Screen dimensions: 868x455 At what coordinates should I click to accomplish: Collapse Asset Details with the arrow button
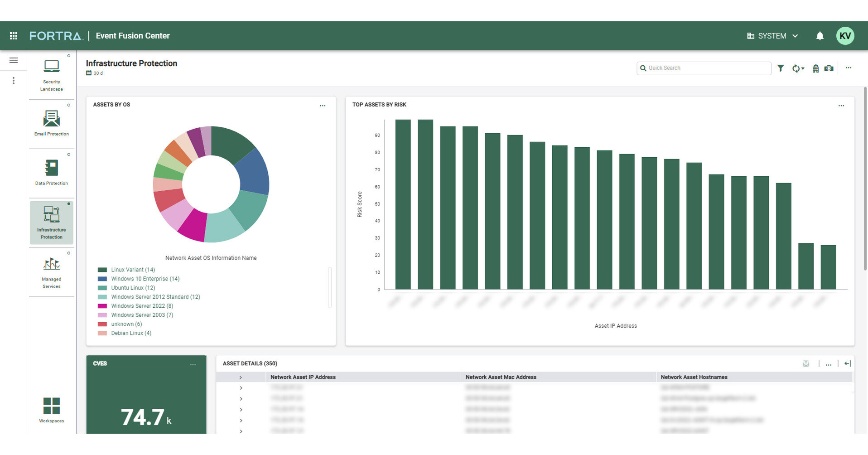(x=847, y=363)
